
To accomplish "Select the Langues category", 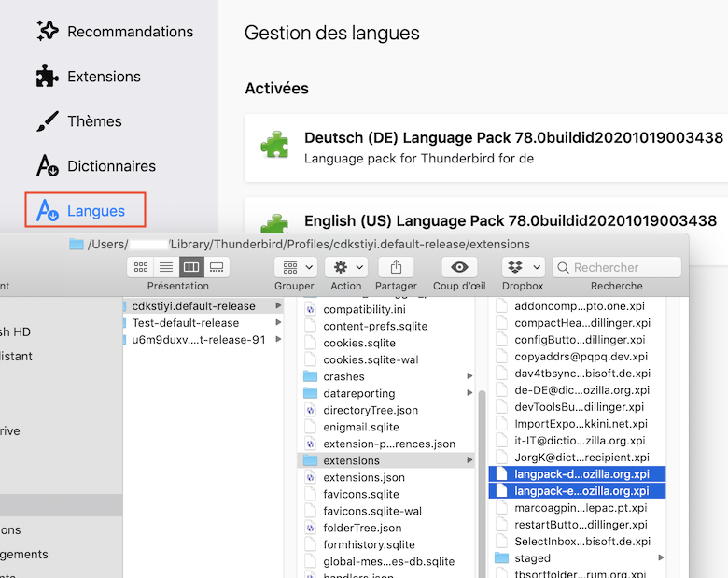I will (x=86, y=210).
